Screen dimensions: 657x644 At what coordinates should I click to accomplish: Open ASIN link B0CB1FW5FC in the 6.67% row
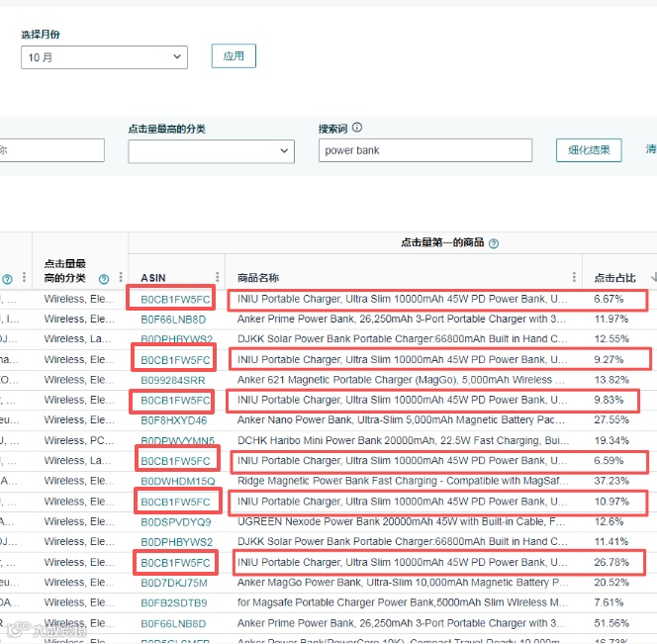pos(175,300)
